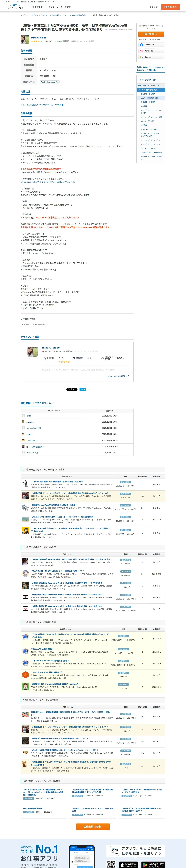The image size is (186, 868).
Task: Select すべての仕事カテゴリ in sidebar
Action: pyautogui.click(x=148, y=80)
